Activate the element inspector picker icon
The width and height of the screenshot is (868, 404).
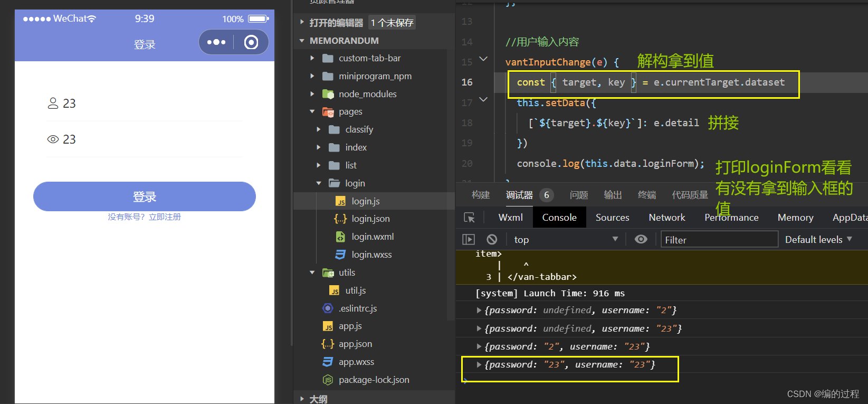click(x=469, y=218)
